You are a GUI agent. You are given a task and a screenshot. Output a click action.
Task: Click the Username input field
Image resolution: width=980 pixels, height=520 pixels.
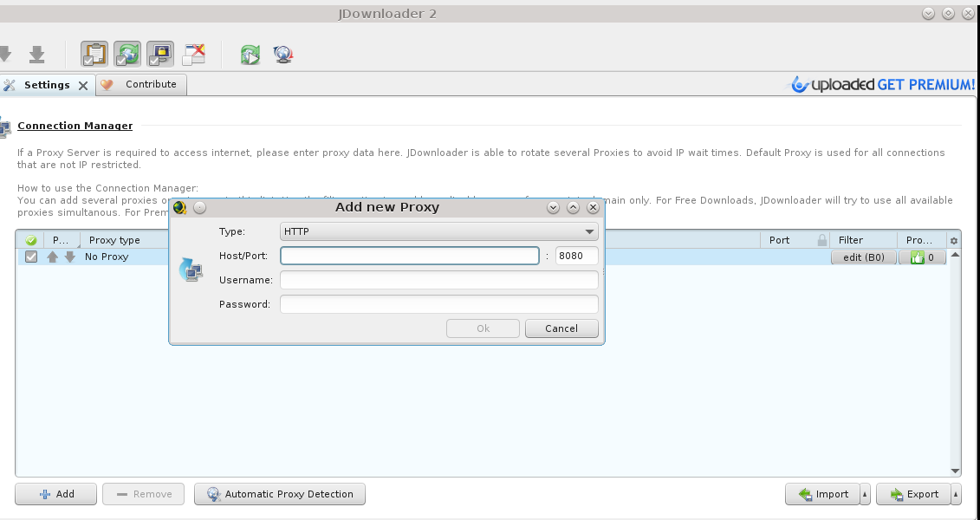[438, 280]
